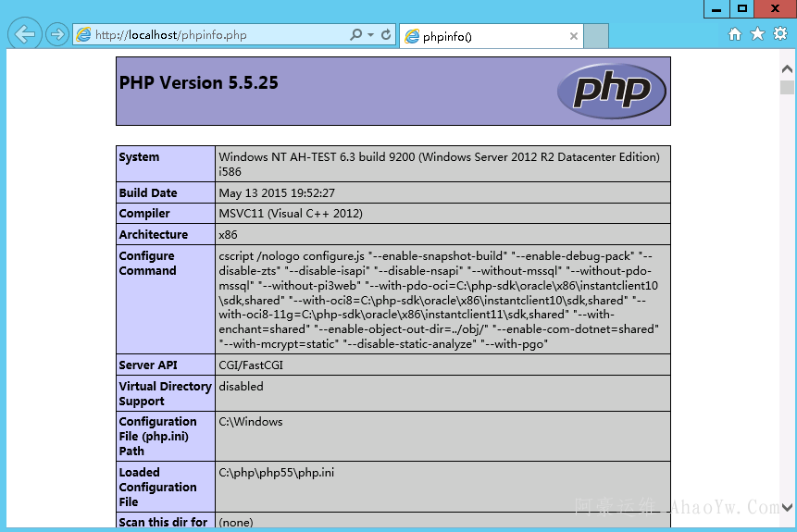
Task: Open the Home page icon
Action: click(735, 34)
